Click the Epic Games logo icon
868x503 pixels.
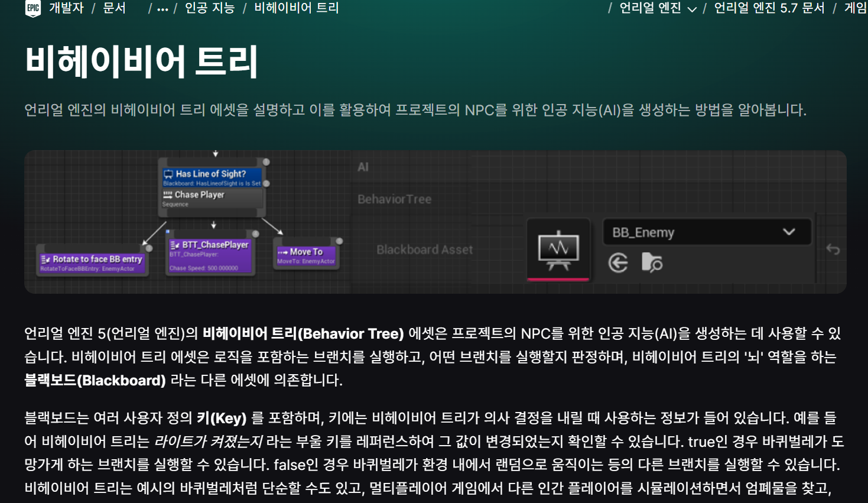pos(33,8)
